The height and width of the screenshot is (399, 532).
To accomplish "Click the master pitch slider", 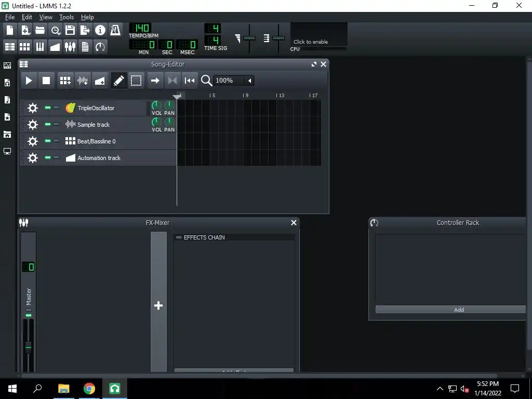I will [278, 38].
